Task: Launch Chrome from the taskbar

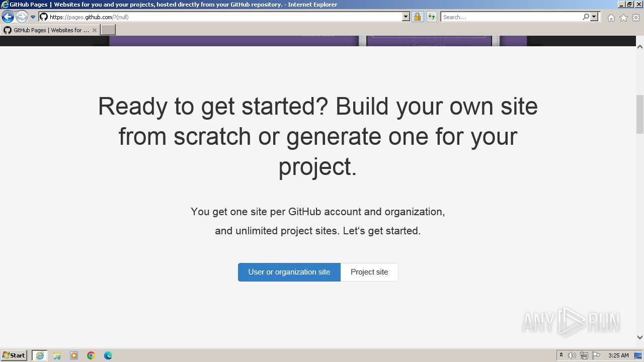Action: [91, 355]
